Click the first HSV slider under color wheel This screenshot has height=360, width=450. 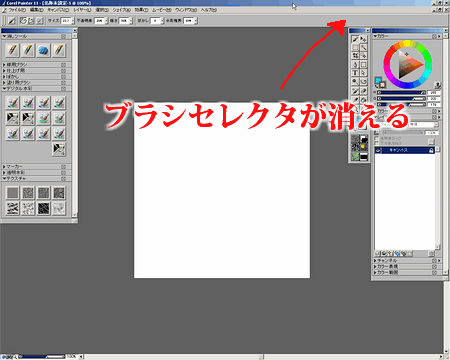tap(401, 93)
